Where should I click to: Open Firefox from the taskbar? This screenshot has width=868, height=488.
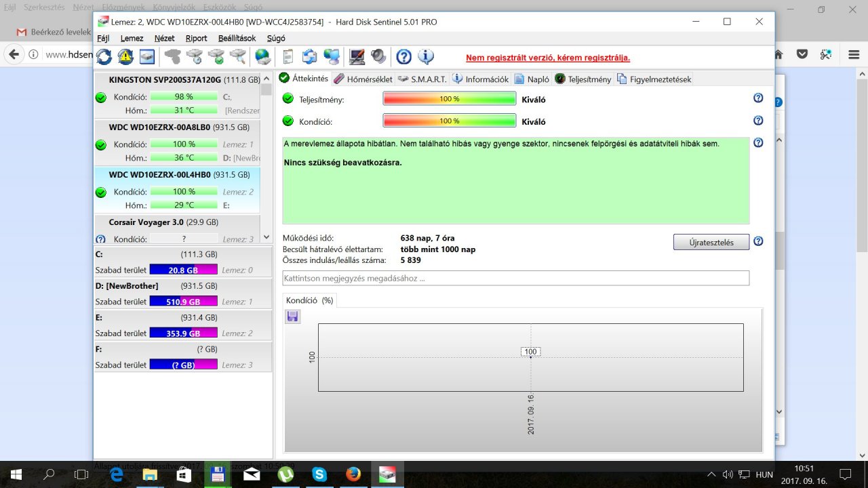[353, 474]
